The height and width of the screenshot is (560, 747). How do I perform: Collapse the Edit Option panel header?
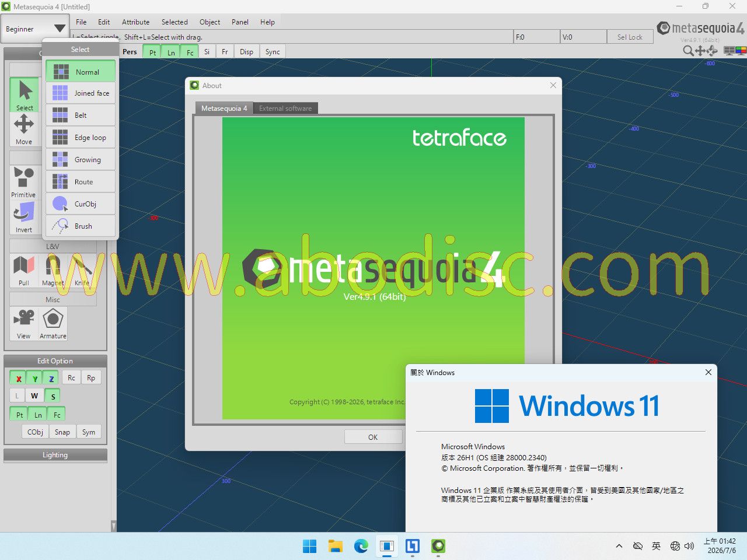click(x=55, y=361)
